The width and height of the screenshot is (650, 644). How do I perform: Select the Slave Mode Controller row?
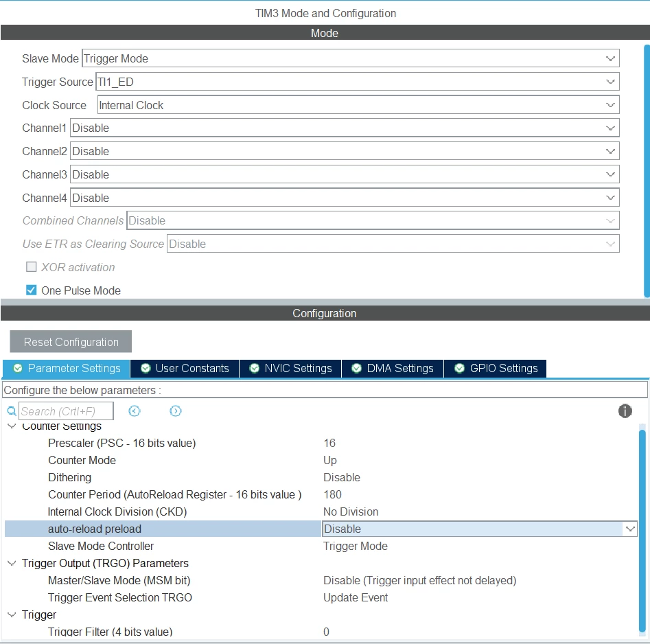coord(101,546)
